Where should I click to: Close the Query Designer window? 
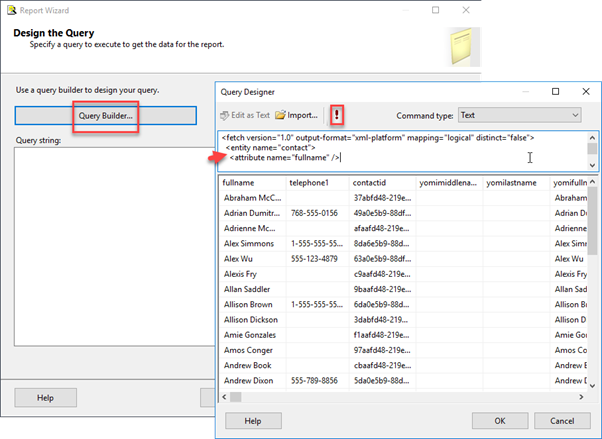click(586, 91)
